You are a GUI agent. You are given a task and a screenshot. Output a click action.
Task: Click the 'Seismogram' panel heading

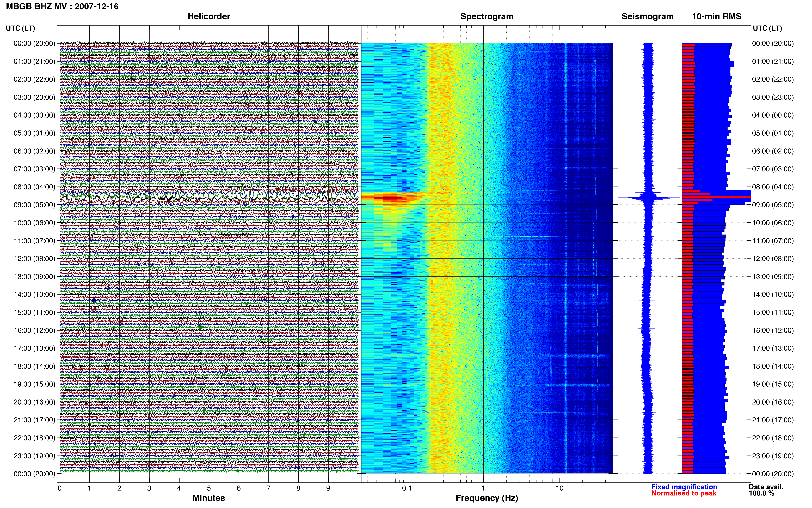[x=648, y=16]
